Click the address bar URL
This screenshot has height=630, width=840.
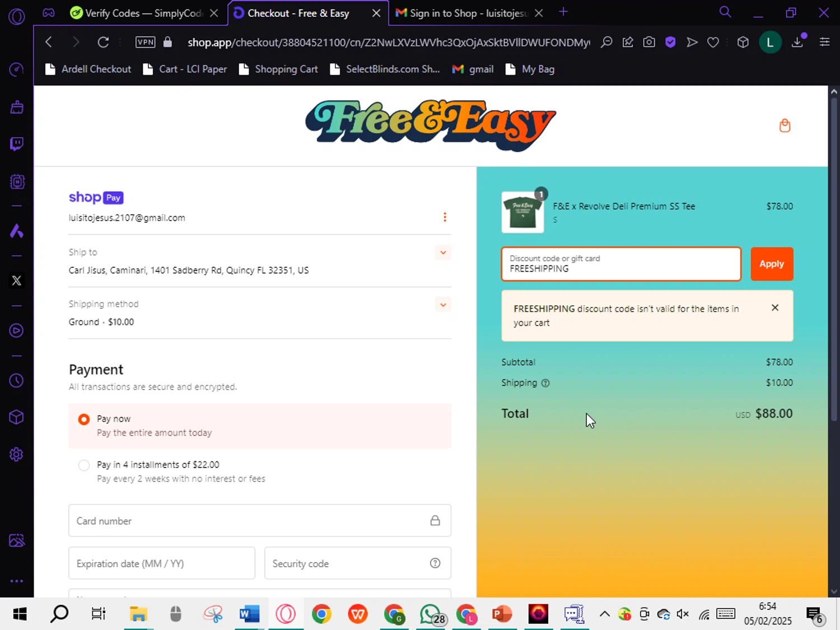pyautogui.click(x=389, y=42)
